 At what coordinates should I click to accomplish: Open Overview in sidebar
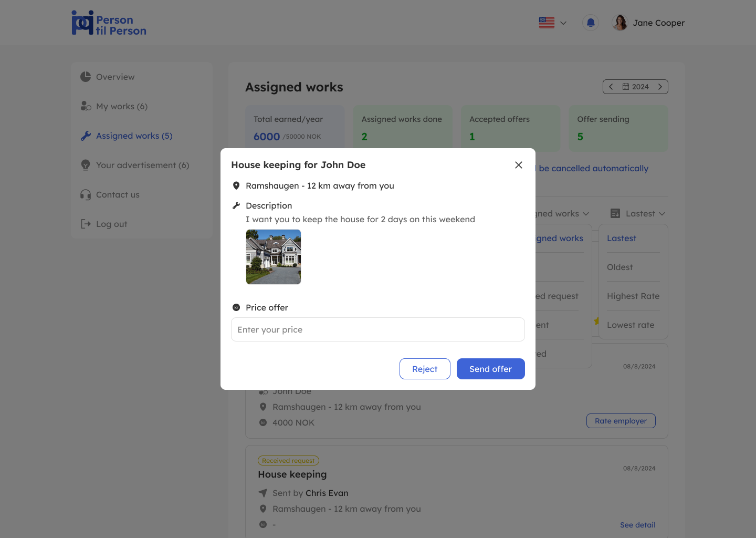[x=115, y=77]
